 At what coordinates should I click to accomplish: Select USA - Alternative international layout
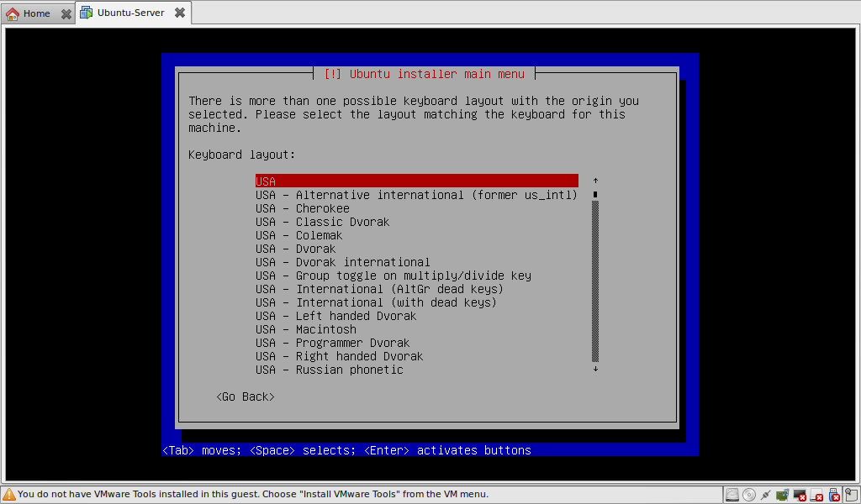coord(417,195)
